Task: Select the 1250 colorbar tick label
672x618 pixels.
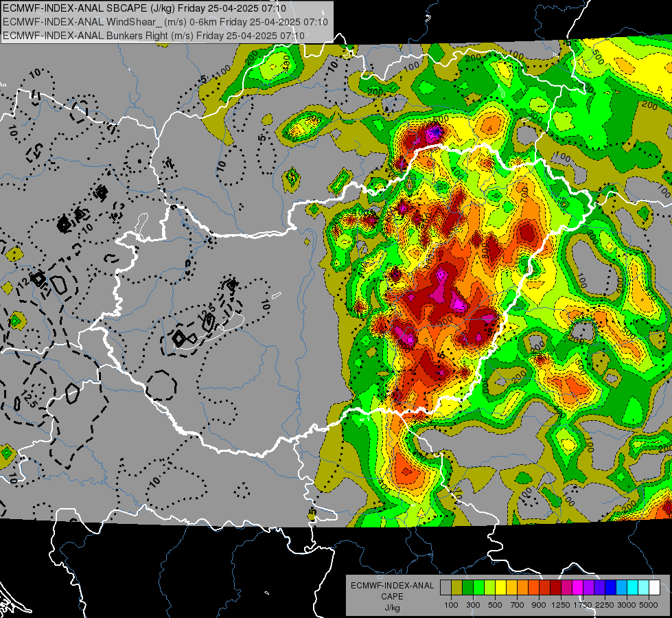Action: tap(561, 605)
